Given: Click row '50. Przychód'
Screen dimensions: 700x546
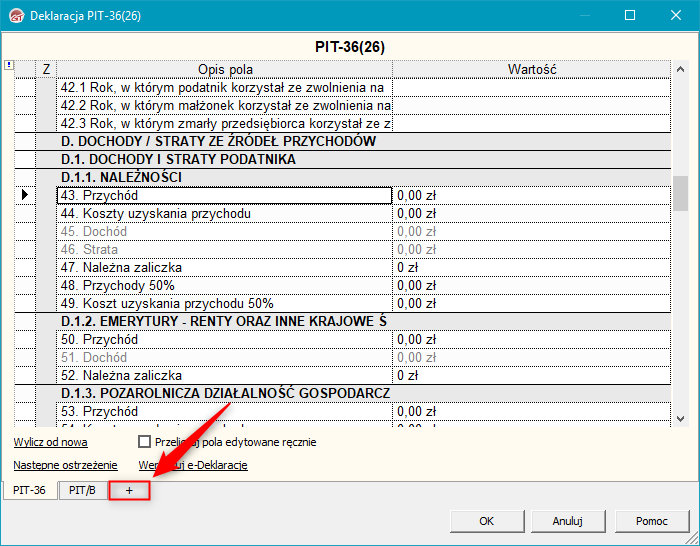Looking at the screenshot, I should pyautogui.click(x=225, y=339).
